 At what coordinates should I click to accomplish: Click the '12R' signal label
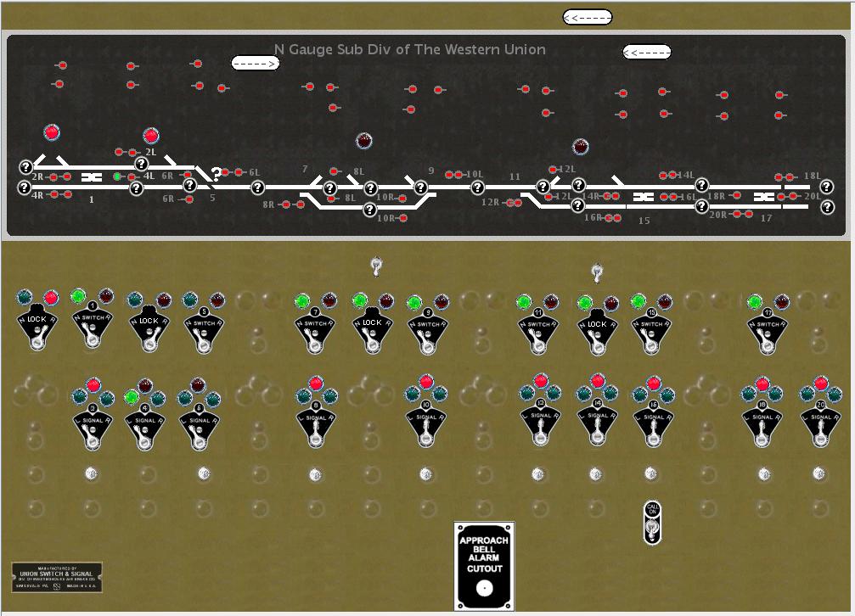coord(490,202)
